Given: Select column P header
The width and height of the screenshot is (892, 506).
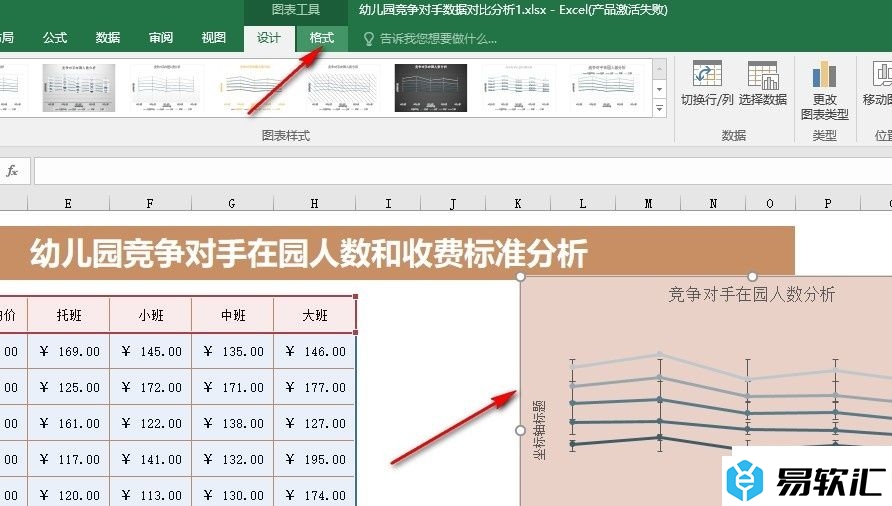Looking at the screenshot, I should point(828,203).
